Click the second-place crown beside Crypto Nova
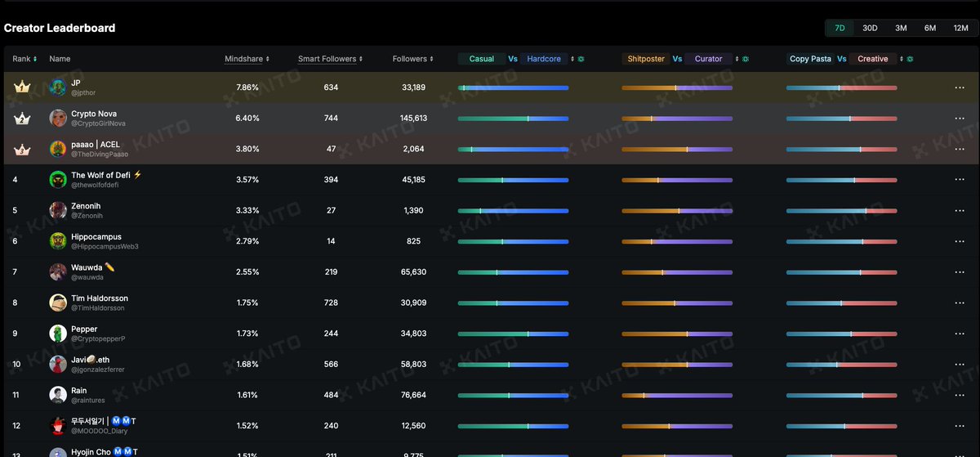Image resolution: width=980 pixels, height=457 pixels. pyautogui.click(x=22, y=118)
